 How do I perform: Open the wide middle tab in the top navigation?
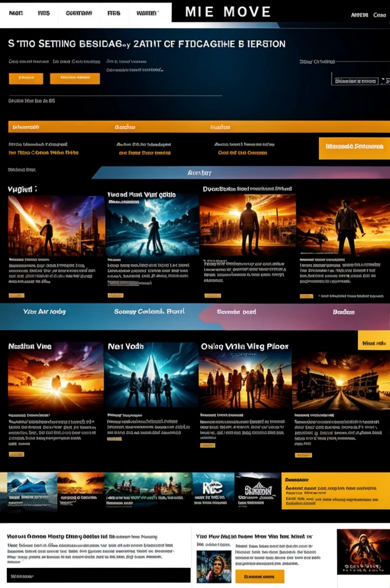point(79,13)
